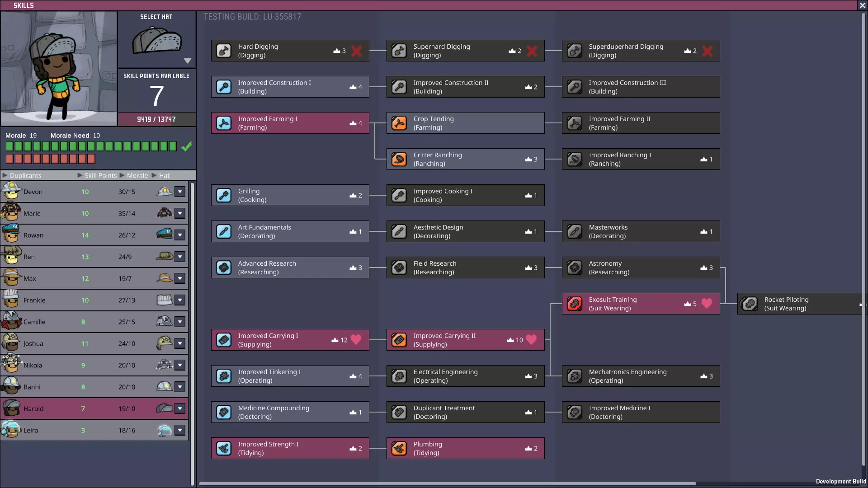Sort list by Skill Points column
This screenshot has height=488, width=868.
tap(100, 175)
